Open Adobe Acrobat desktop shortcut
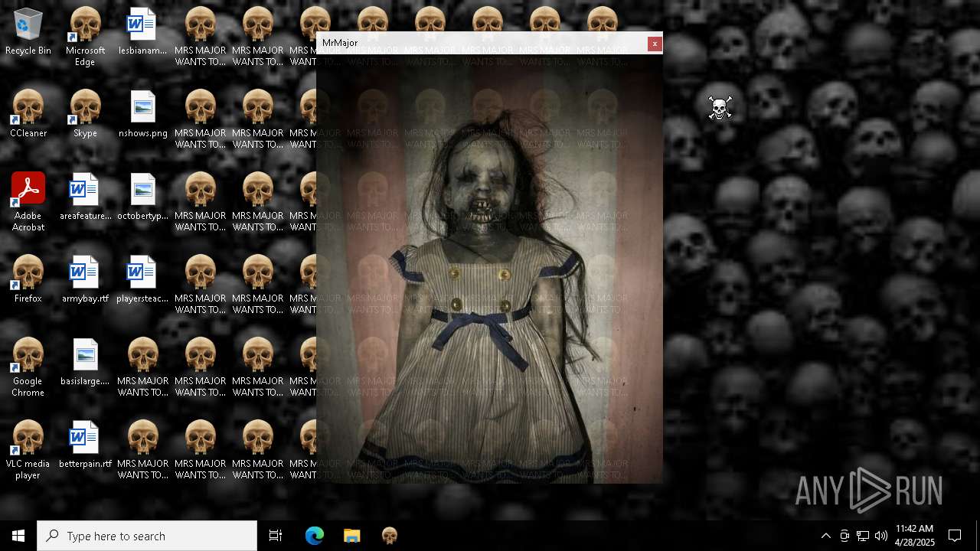 pyautogui.click(x=28, y=202)
